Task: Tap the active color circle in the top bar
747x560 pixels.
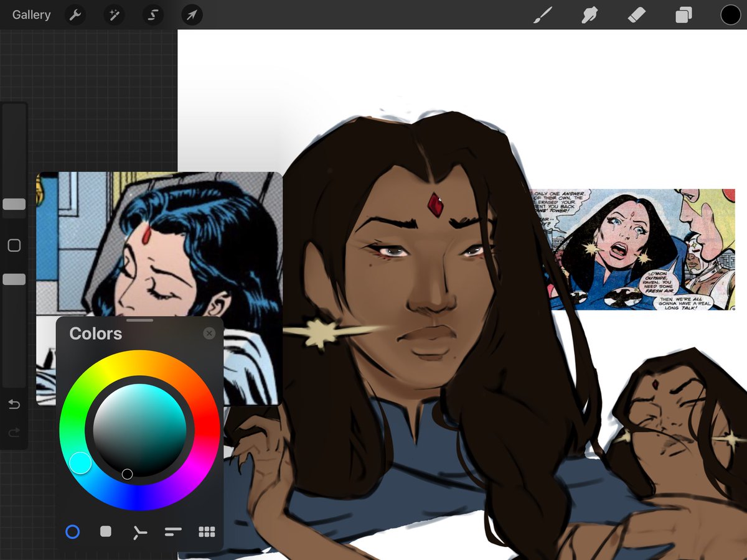Action: click(x=731, y=15)
